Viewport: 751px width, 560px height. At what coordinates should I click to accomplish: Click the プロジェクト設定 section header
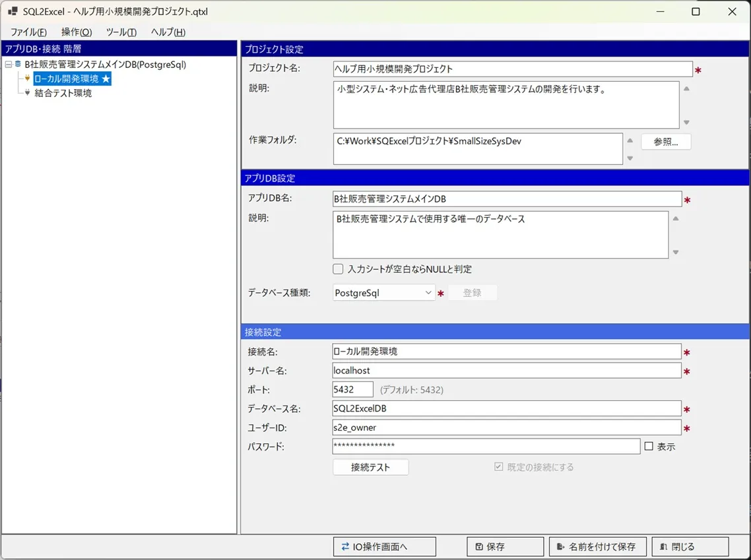point(495,49)
